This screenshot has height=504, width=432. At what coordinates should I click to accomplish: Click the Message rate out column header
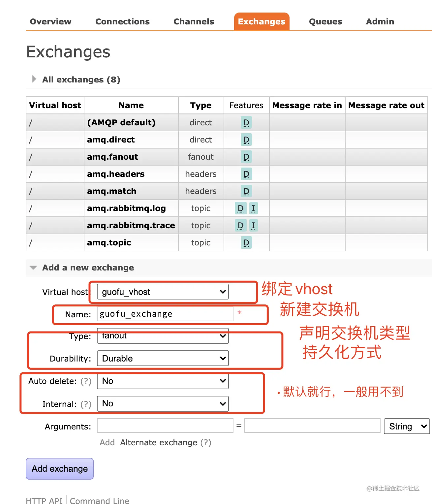[386, 105]
